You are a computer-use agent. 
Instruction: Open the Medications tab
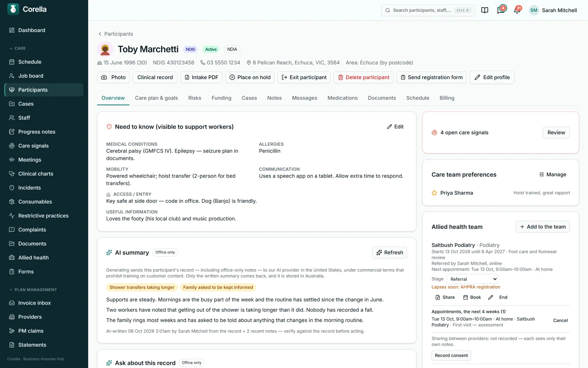tap(343, 98)
